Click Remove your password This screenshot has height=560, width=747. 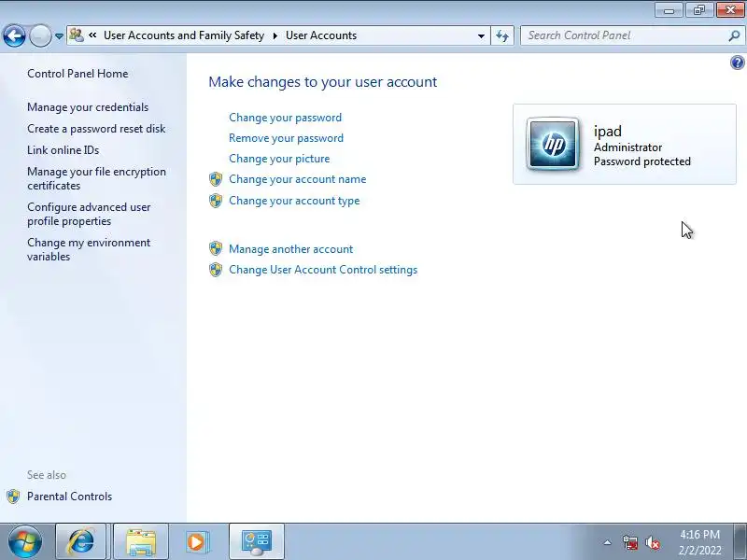coord(287,138)
